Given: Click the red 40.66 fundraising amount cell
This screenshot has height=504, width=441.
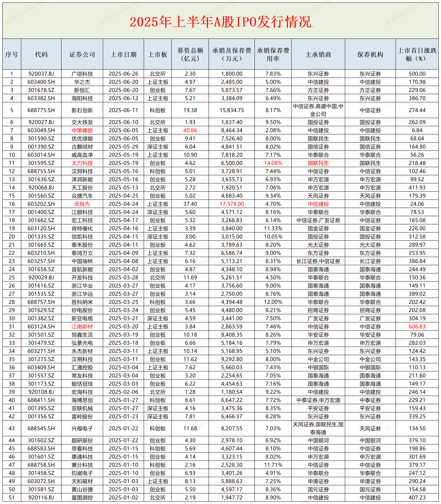Looking at the screenshot, I should 190,130.
